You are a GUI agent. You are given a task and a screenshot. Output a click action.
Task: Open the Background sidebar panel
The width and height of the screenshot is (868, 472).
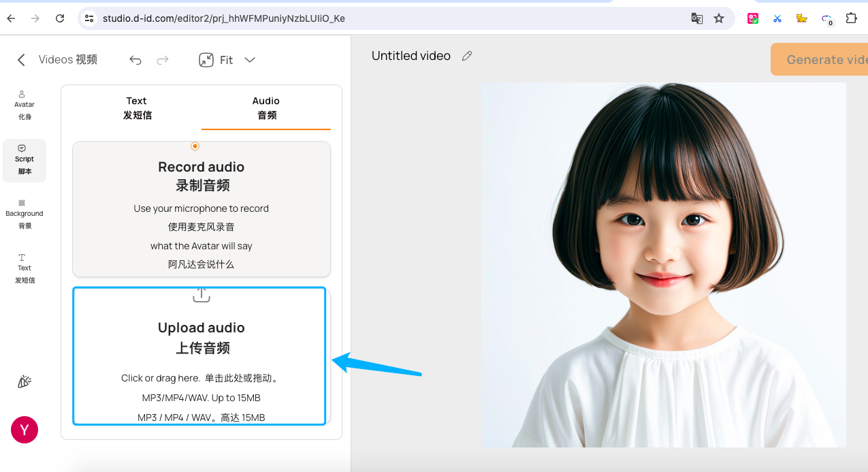(25, 215)
